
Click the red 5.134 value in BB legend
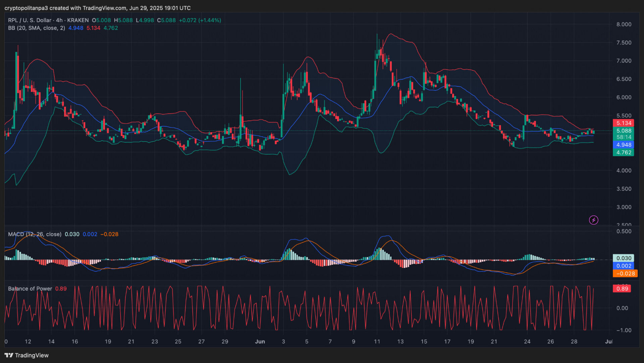(x=93, y=28)
